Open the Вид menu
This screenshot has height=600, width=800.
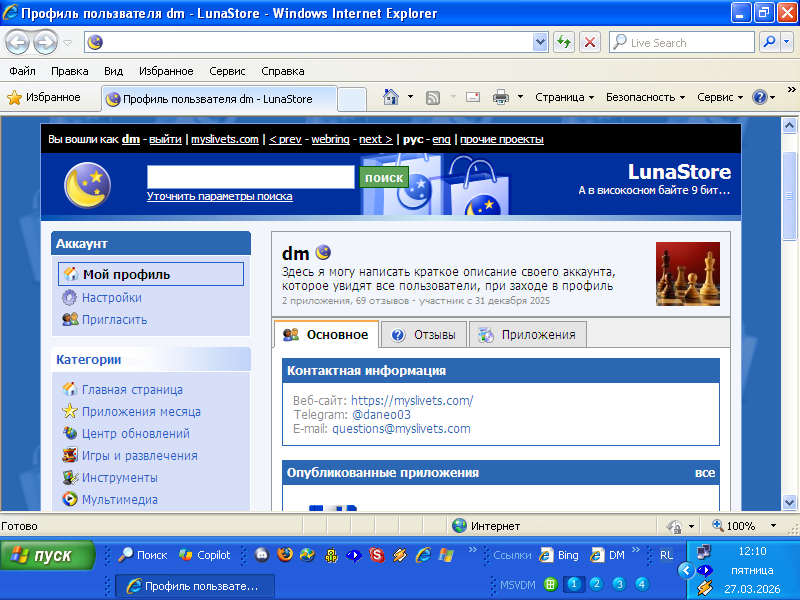pos(113,71)
